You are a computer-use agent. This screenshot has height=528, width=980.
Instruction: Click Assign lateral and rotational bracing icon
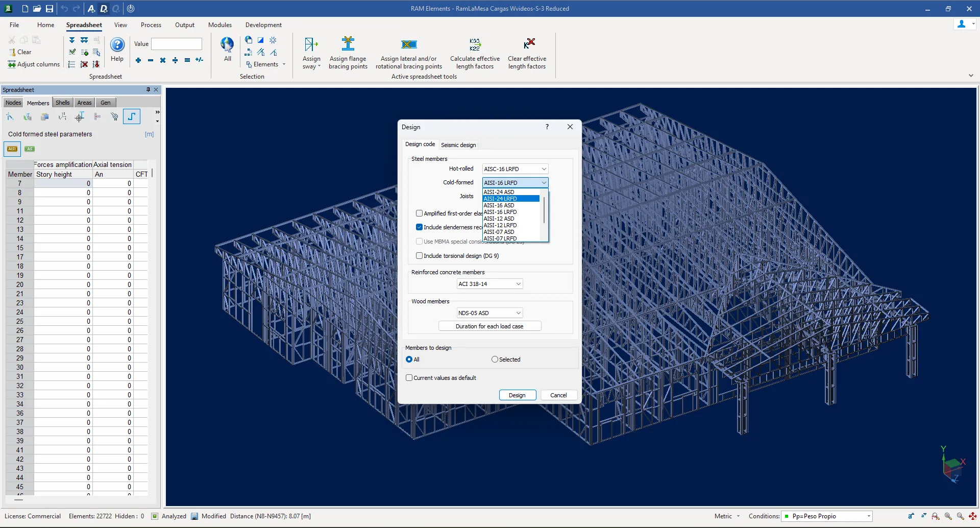409,44
